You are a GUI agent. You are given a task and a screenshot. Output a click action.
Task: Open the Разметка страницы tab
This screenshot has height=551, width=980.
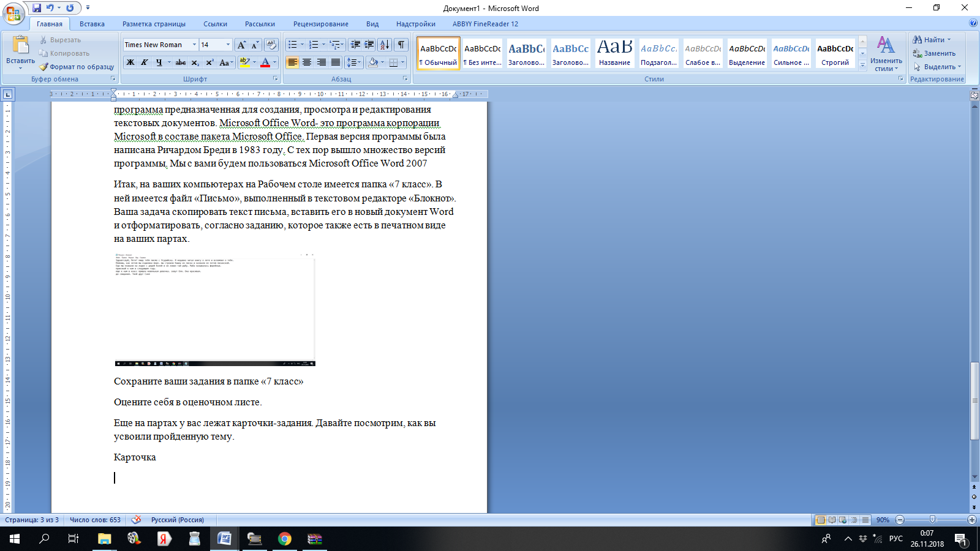click(154, 24)
